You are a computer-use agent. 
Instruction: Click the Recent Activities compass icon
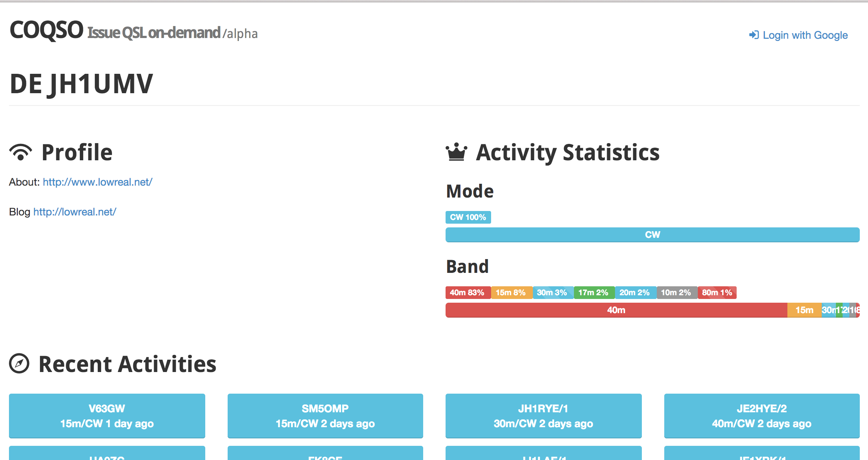pyautogui.click(x=19, y=363)
